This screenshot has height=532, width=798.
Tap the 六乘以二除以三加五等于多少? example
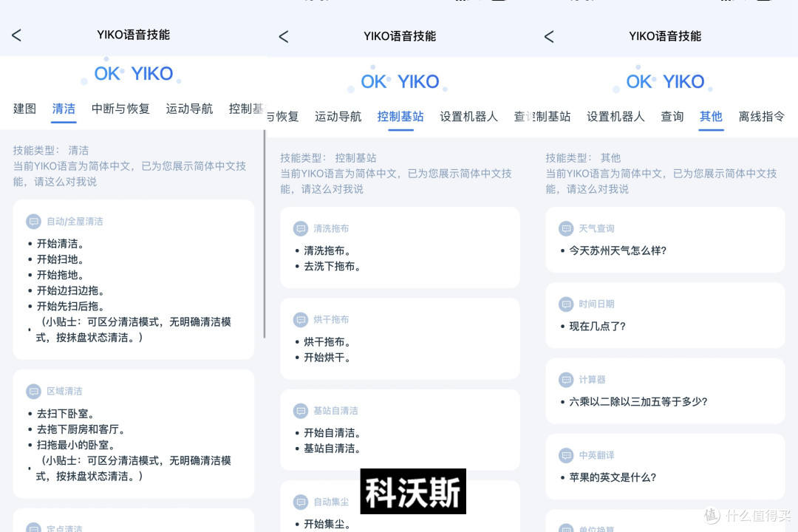(x=638, y=402)
